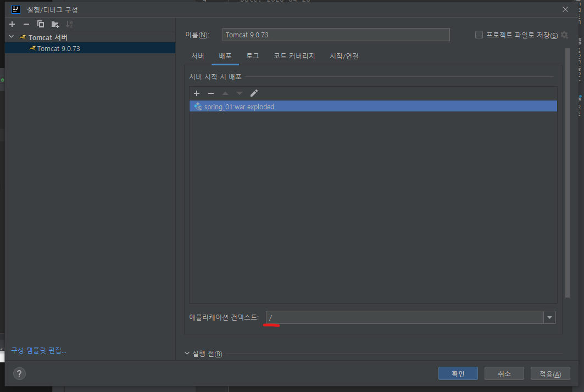Open help with question mark button
Screen dimensions: 584x392
19,373
